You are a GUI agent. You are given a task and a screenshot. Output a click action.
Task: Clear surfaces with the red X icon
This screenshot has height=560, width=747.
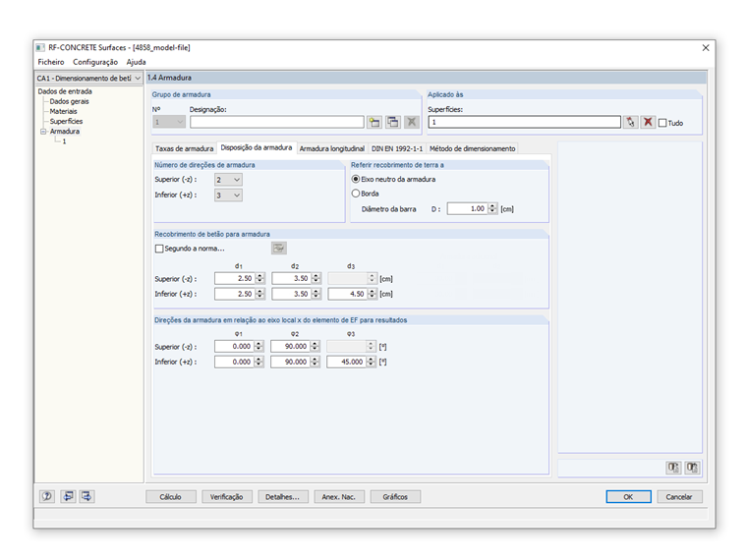tap(648, 123)
